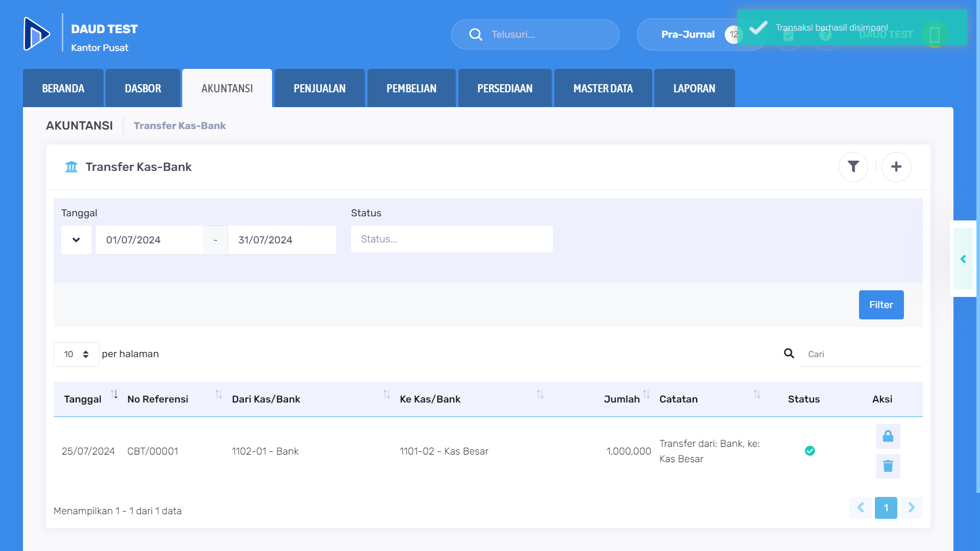Image resolution: width=980 pixels, height=551 pixels.
Task: Sort by Catatan column arrows
Action: (x=757, y=394)
